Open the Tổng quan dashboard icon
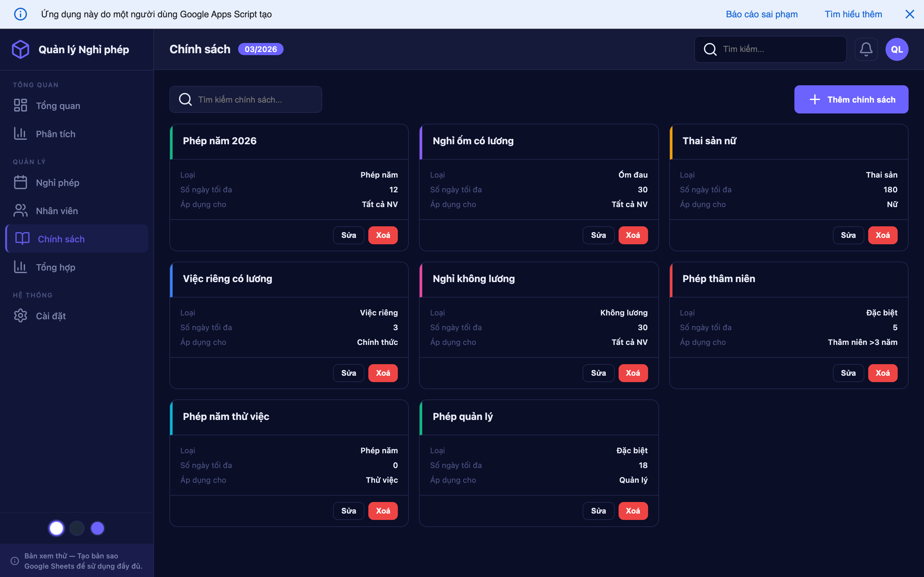The height and width of the screenshot is (577, 924). (20, 105)
